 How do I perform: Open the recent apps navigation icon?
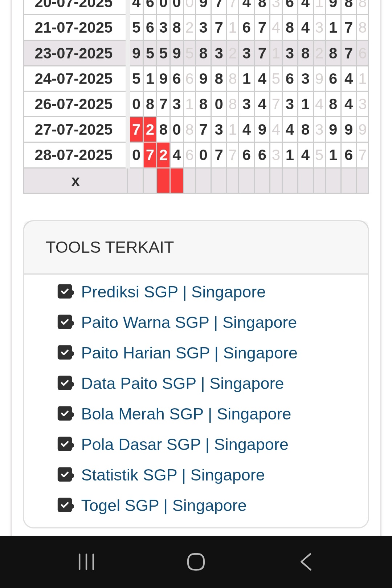point(86,562)
